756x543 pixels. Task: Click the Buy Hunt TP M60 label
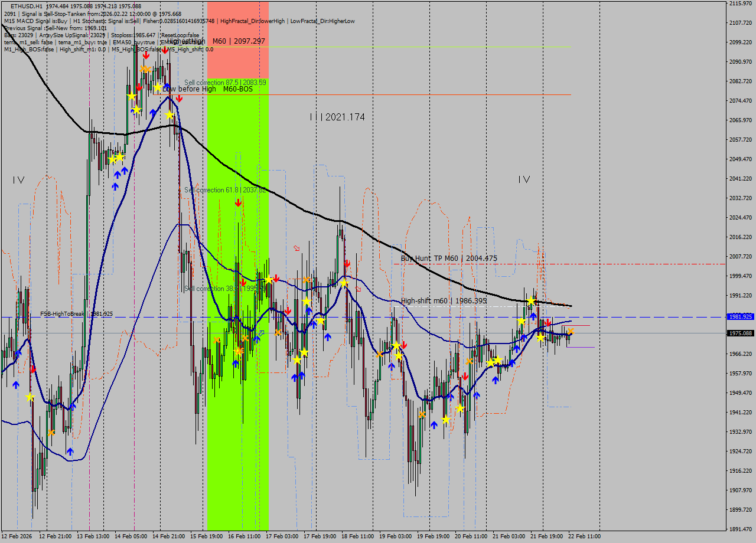tap(448, 258)
